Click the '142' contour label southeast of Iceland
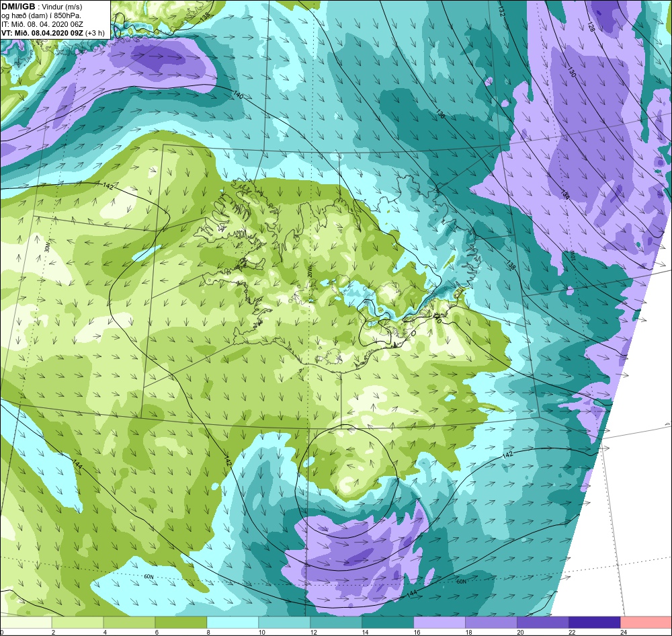The width and height of the screenshot is (672, 636). [507, 455]
